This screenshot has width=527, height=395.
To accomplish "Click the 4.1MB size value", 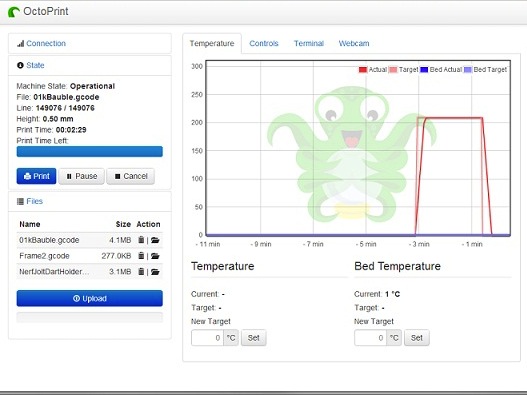I will click(x=120, y=240).
